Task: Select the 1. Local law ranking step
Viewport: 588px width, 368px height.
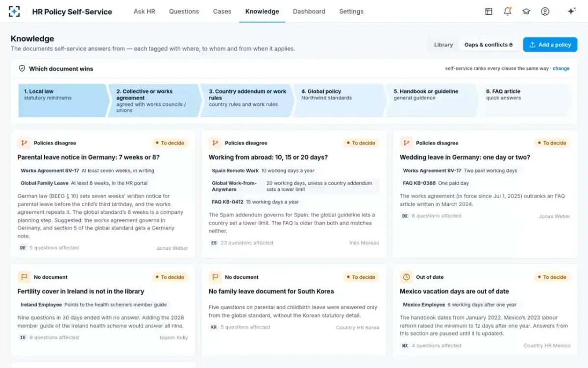Action: pyautogui.click(x=63, y=101)
